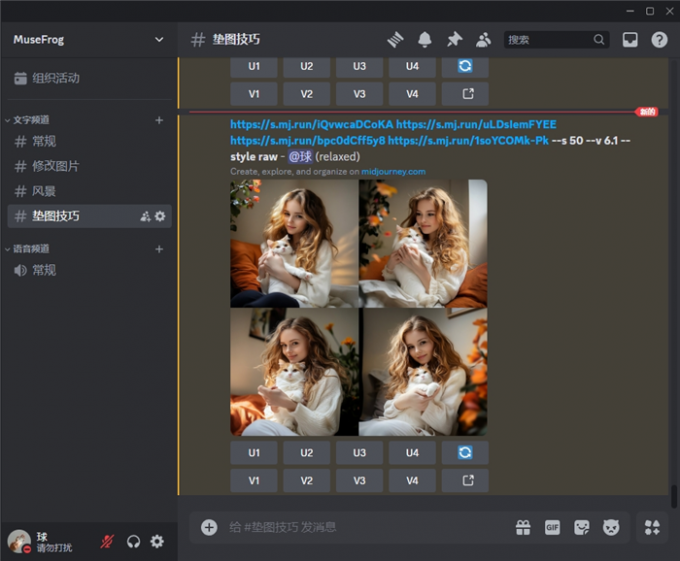Switch to the 风景 channel

(x=89, y=191)
